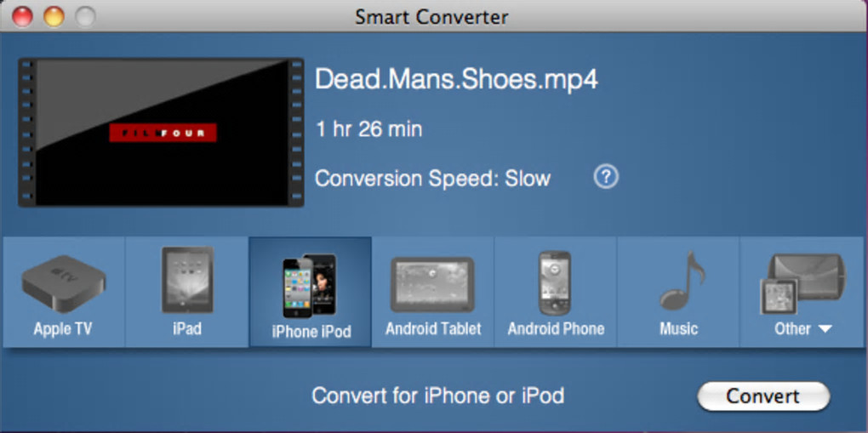The image size is (868, 433).
Task: Select the iPhone iPod preset
Action: pos(310,293)
